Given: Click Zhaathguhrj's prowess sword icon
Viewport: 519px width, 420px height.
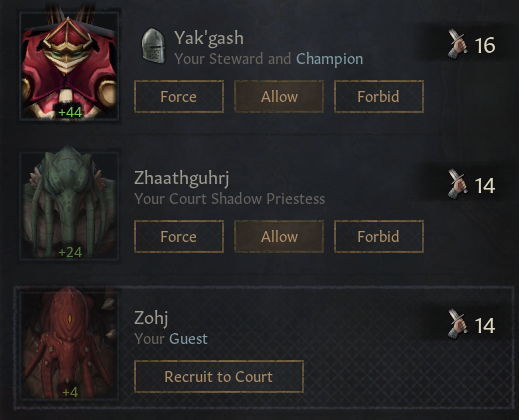Looking at the screenshot, I should click(x=457, y=184).
